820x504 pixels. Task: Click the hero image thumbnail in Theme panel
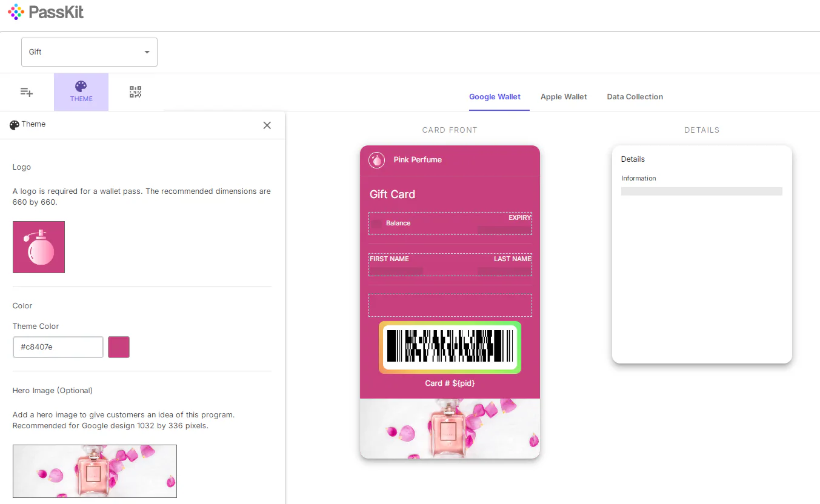pyautogui.click(x=95, y=471)
